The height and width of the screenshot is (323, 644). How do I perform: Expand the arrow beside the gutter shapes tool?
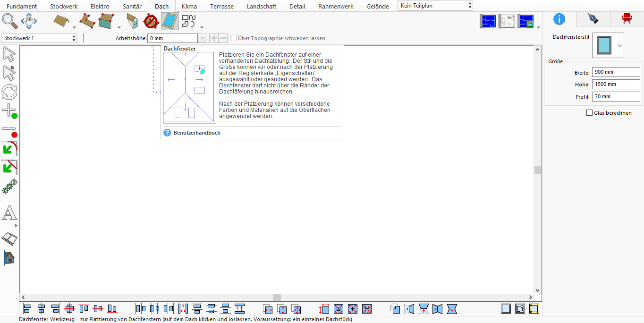pyautogui.click(x=202, y=27)
